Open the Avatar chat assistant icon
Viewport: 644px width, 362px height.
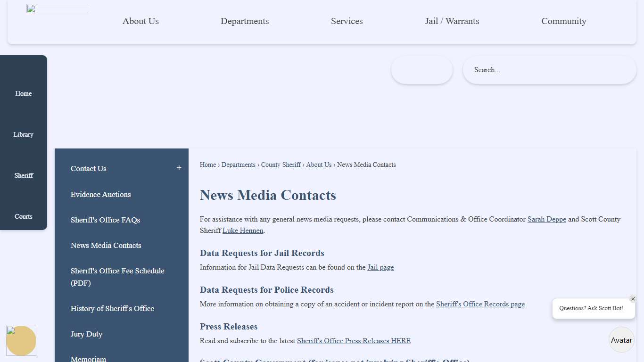pyautogui.click(x=621, y=339)
